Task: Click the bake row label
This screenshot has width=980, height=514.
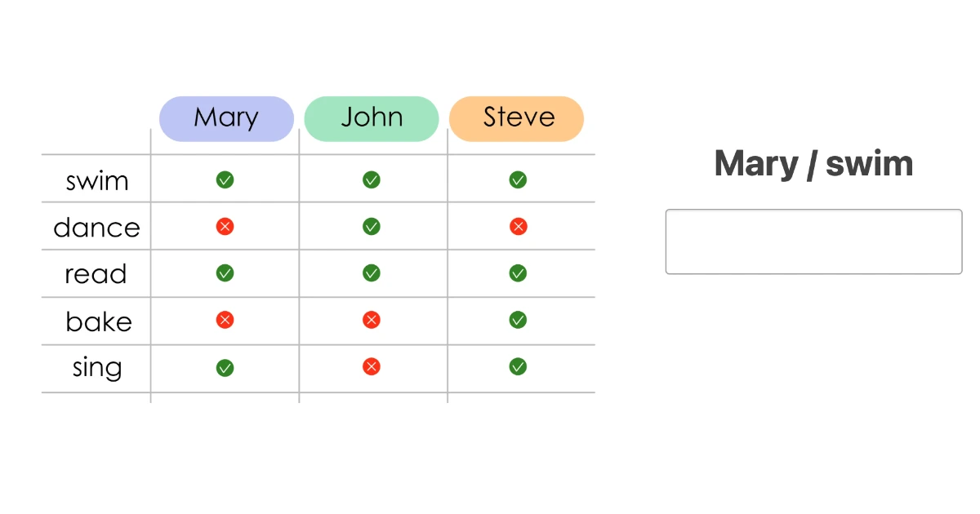Action: click(x=98, y=321)
